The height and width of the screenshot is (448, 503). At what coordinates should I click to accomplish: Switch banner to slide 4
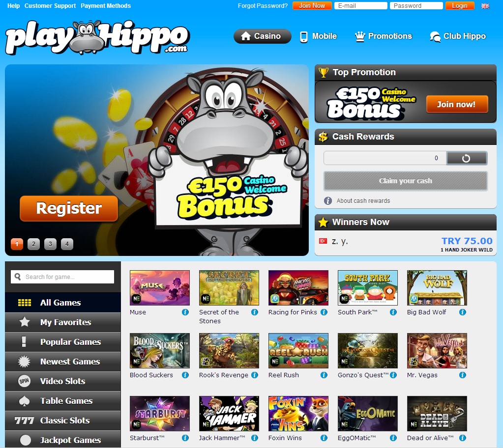point(67,244)
